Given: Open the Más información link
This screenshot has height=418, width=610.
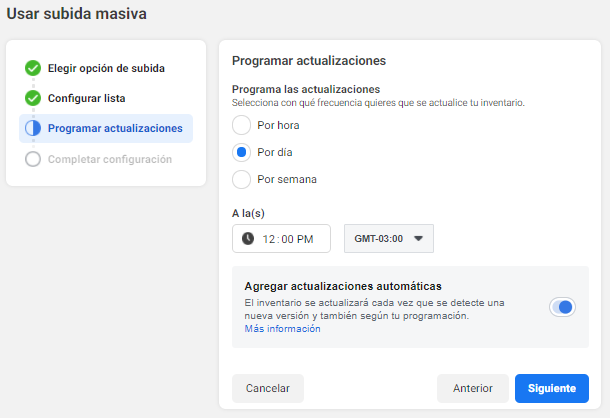Looking at the screenshot, I should [x=282, y=329].
